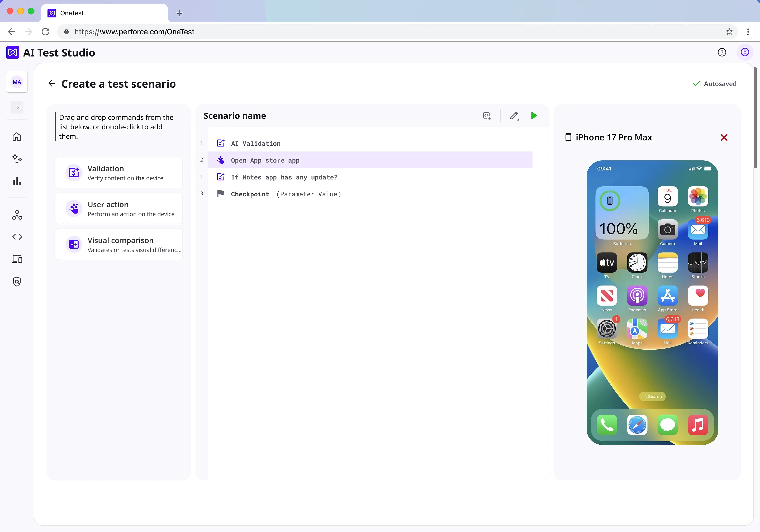
Task: Tap the Maps app icon
Action: coord(637,329)
